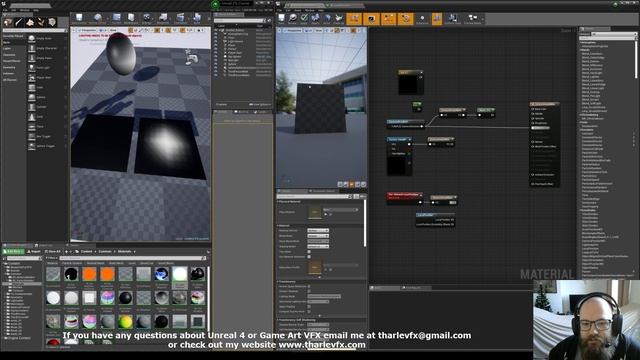Click the Clean Up icon in the Material Editor
This screenshot has height=360, width=640.
(x=339, y=19)
